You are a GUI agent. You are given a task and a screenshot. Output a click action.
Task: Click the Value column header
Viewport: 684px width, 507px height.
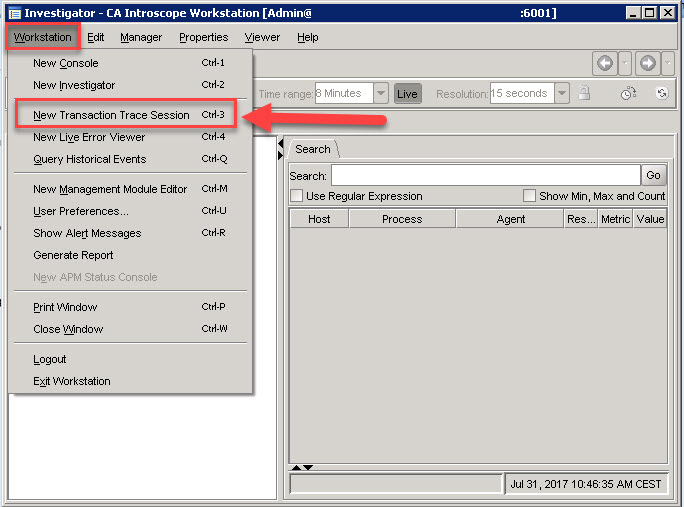click(650, 219)
